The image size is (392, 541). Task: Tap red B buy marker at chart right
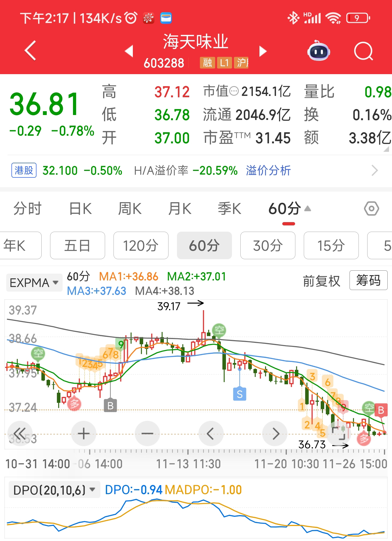click(x=381, y=410)
